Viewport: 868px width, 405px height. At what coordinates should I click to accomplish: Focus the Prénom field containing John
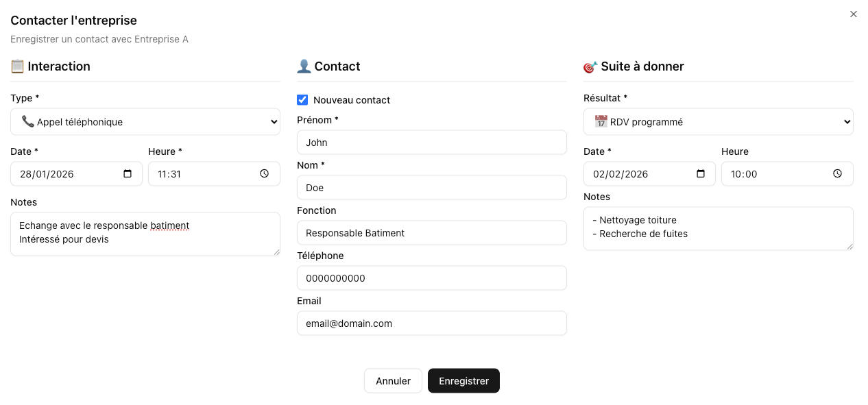click(x=431, y=143)
